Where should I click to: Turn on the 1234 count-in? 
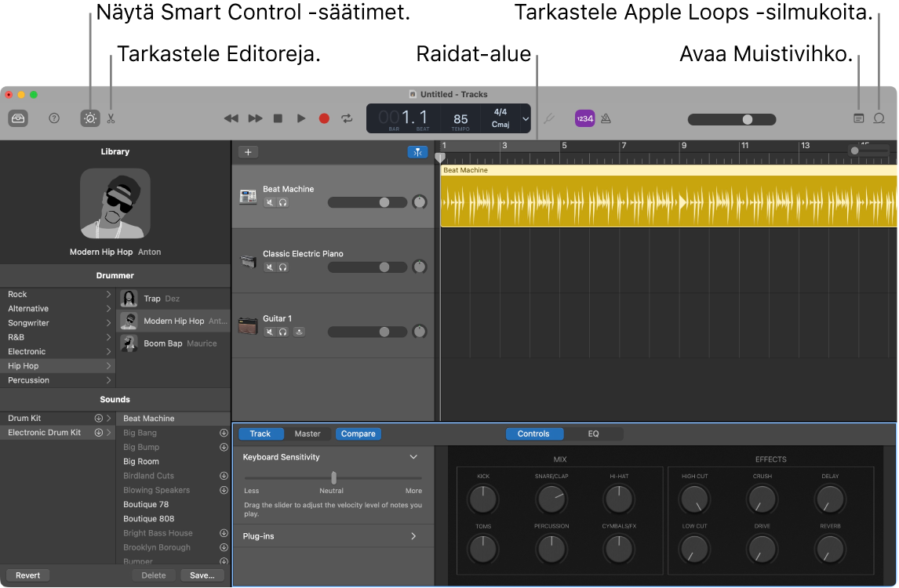pos(585,118)
